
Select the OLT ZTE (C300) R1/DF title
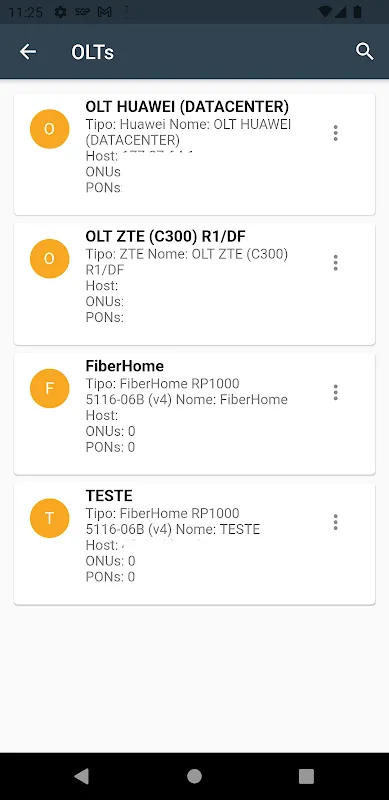point(165,236)
